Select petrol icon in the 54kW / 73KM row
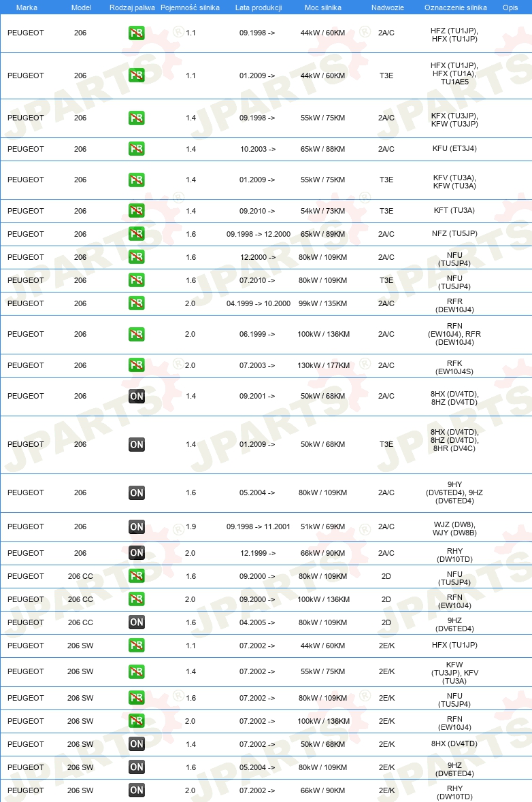532x802 pixels. click(x=136, y=211)
